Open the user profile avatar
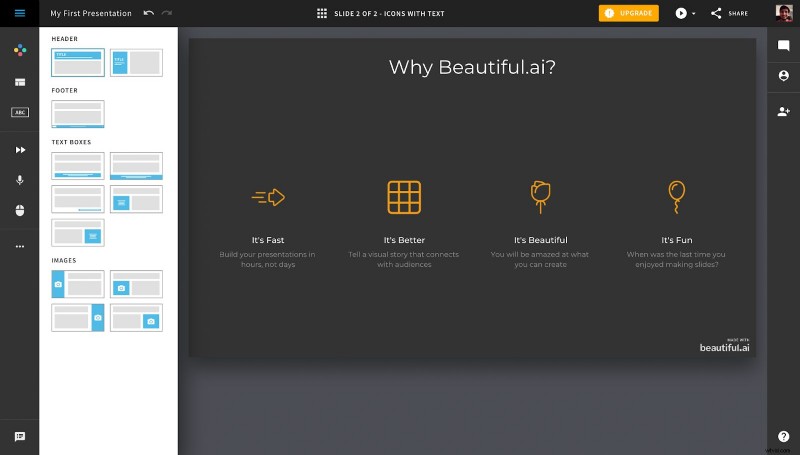Screen dimensions: 800x455 [x=784, y=13]
